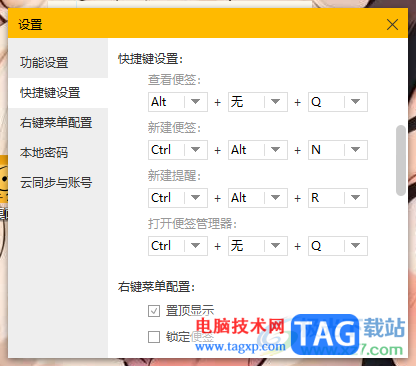Open the Alt dropdown for 新建便签
The height and width of the screenshot is (366, 416).
click(x=258, y=150)
